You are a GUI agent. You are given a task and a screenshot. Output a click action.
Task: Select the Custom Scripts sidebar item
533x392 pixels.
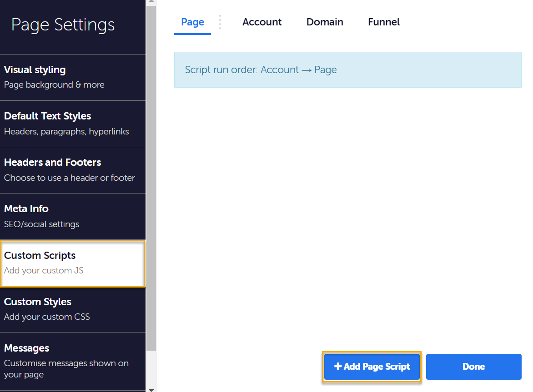(x=73, y=263)
